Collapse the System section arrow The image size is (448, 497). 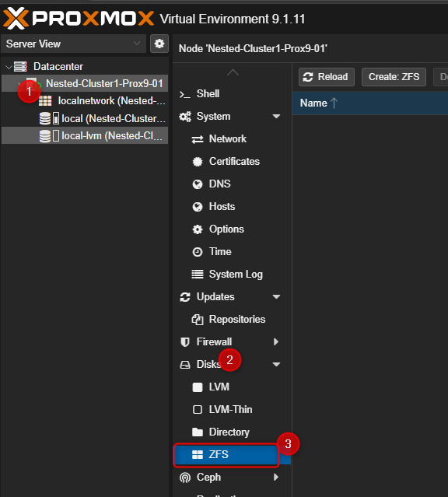276,117
